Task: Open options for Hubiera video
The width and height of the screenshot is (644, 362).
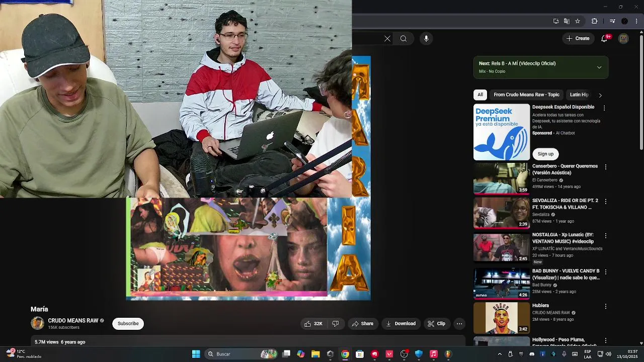Action: tap(605, 306)
